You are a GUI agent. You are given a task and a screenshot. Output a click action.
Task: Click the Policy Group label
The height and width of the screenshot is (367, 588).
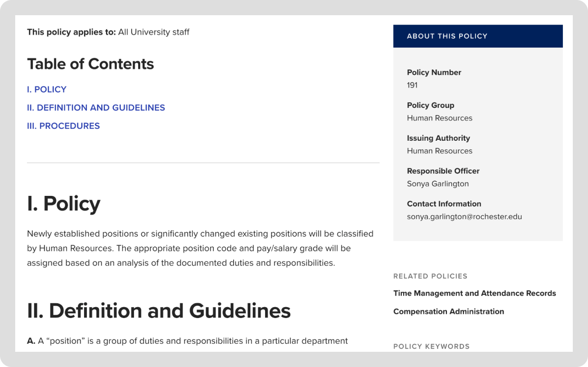tap(430, 105)
